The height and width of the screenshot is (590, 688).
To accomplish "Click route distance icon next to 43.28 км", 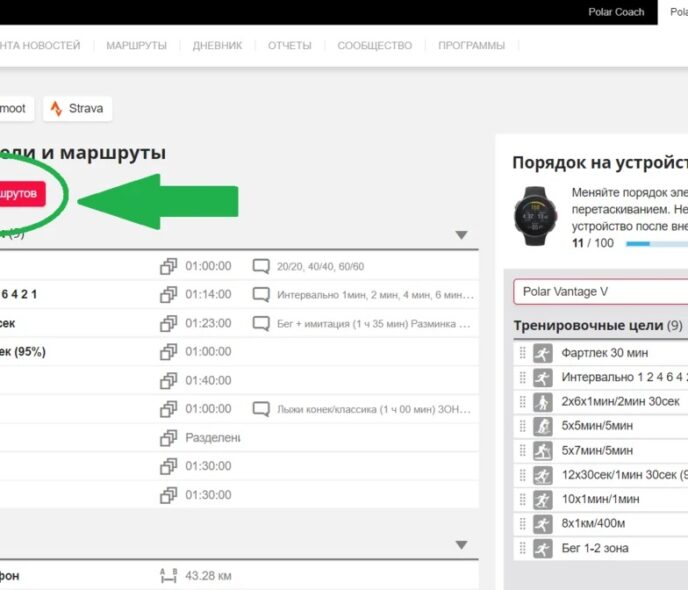I will point(169,576).
